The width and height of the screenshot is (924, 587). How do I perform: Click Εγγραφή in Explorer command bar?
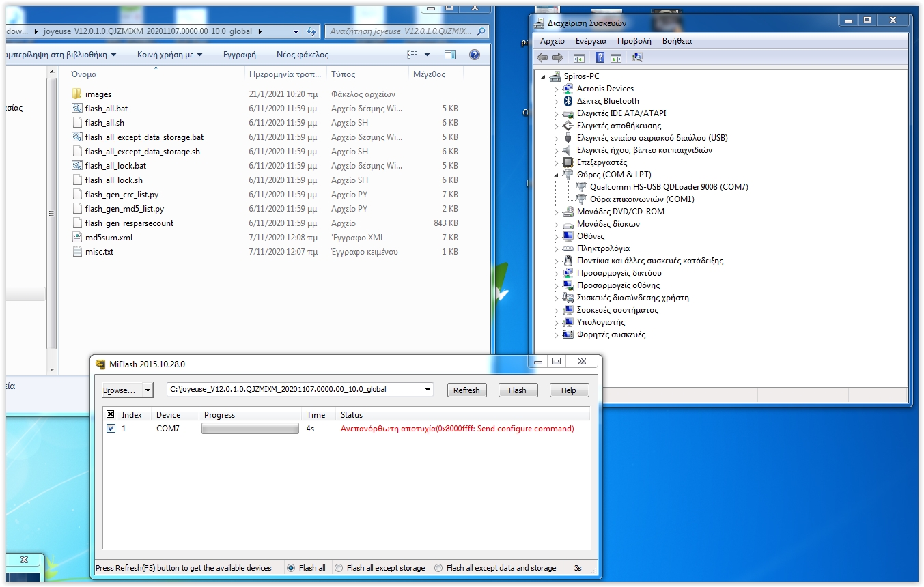(240, 55)
